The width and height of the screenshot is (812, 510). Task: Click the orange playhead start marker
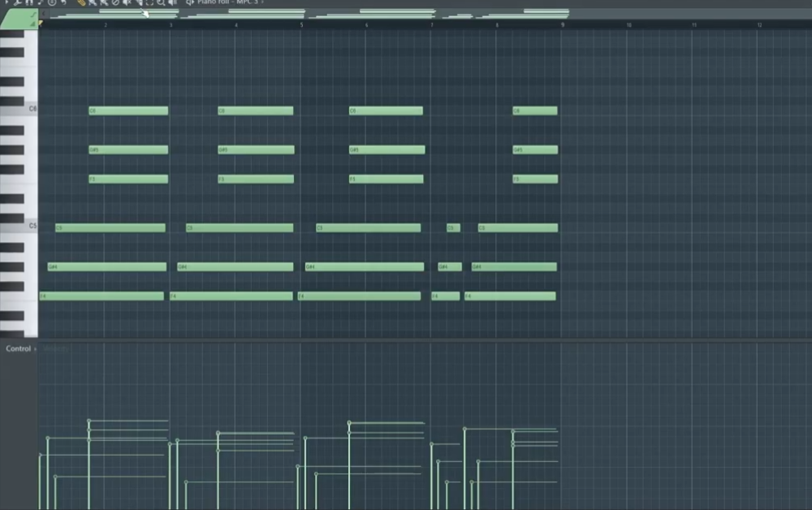pyautogui.click(x=41, y=23)
